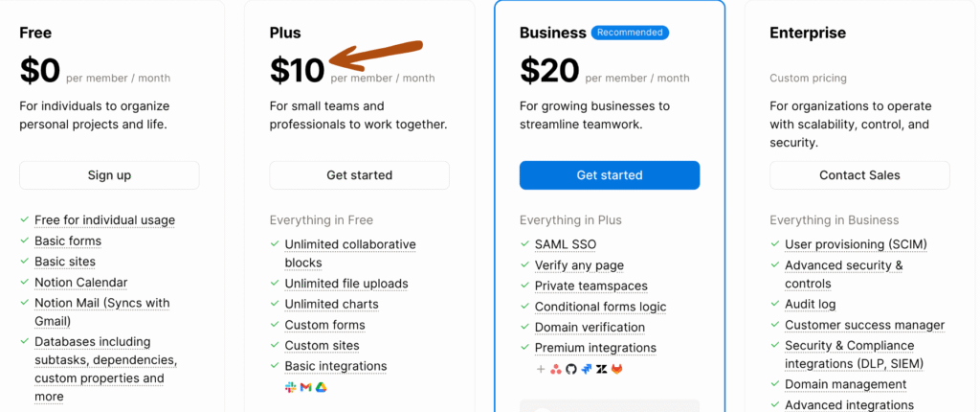Click the Unlimited charts feature
Image resolution: width=980 pixels, height=412 pixels.
point(331,304)
